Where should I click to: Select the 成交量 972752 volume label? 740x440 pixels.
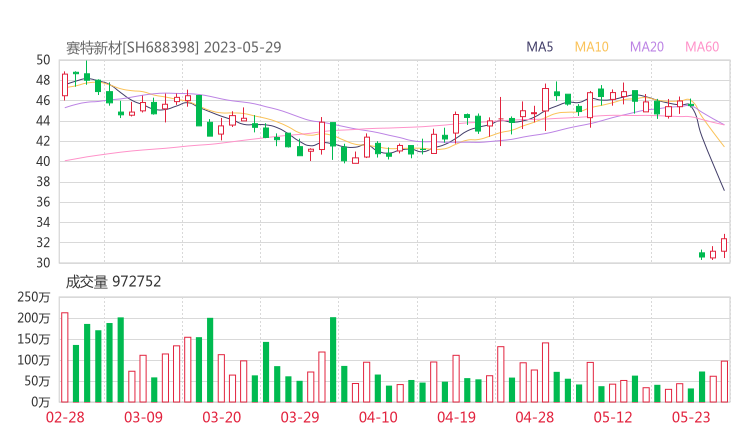[113, 282]
